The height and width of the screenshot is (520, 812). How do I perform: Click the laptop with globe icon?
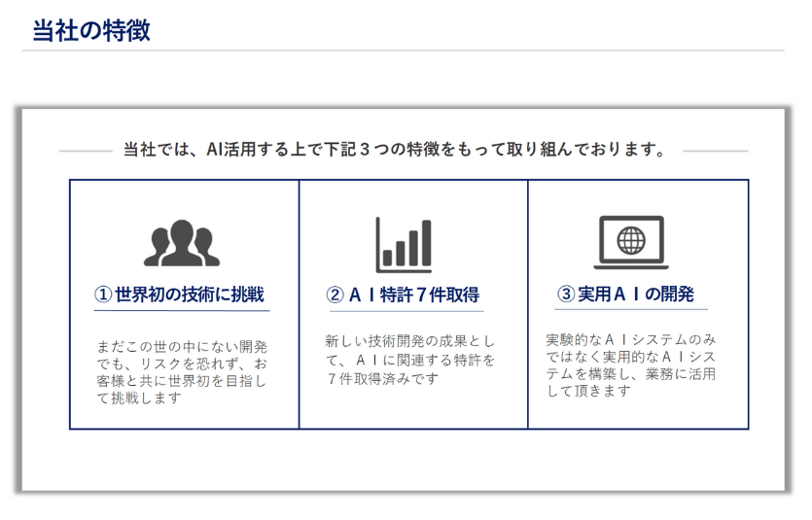pos(630,242)
